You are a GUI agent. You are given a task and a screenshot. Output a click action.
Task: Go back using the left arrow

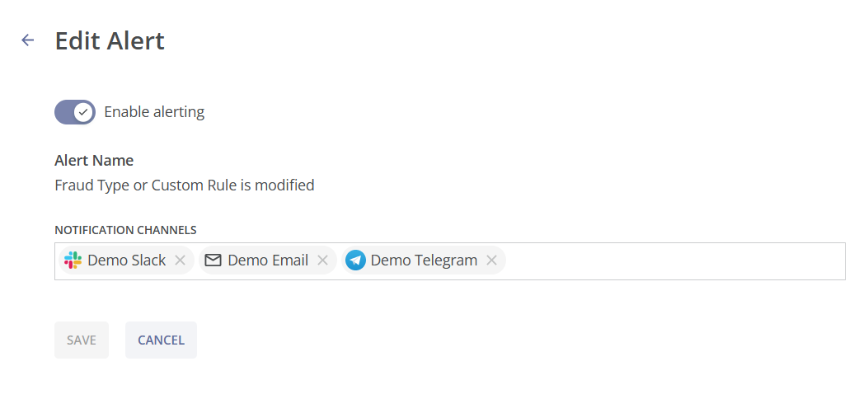coord(28,40)
